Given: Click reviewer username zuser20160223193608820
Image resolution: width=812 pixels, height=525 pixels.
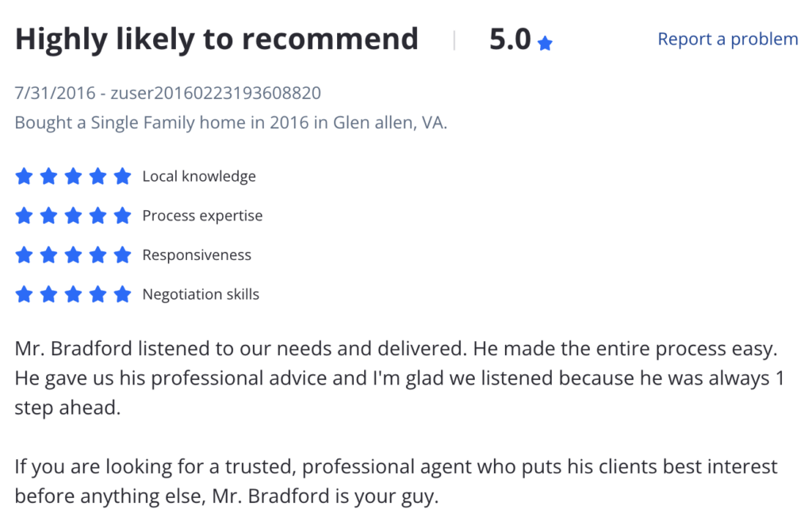Looking at the screenshot, I should tap(216, 94).
